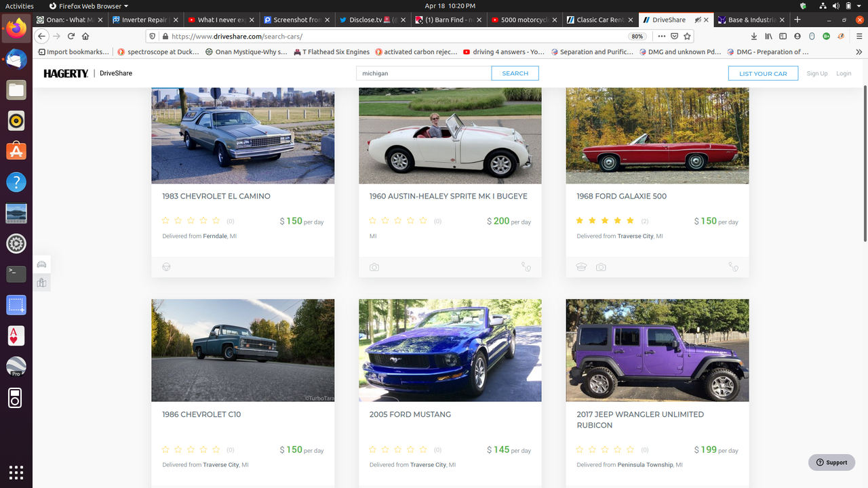This screenshot has width=868, height=488.
Task: Click the SEARCH button
Action: 515,73
